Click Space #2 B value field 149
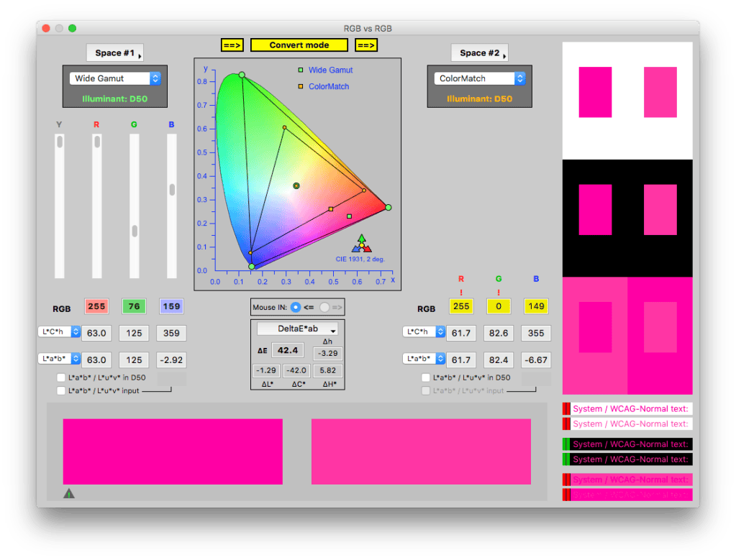This screenshot has height=560, width=736. (x=536, y=306)
